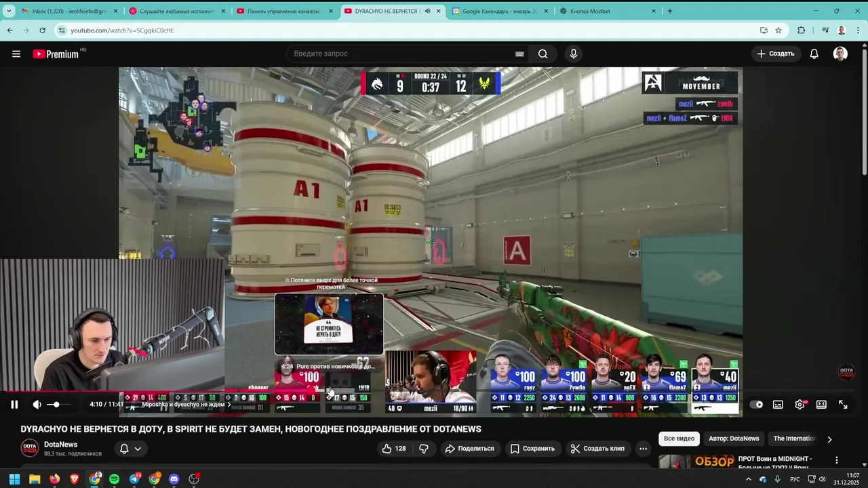This screenshot has width=868, height=488.
Task: Go back in browser history
Action: 9,30
